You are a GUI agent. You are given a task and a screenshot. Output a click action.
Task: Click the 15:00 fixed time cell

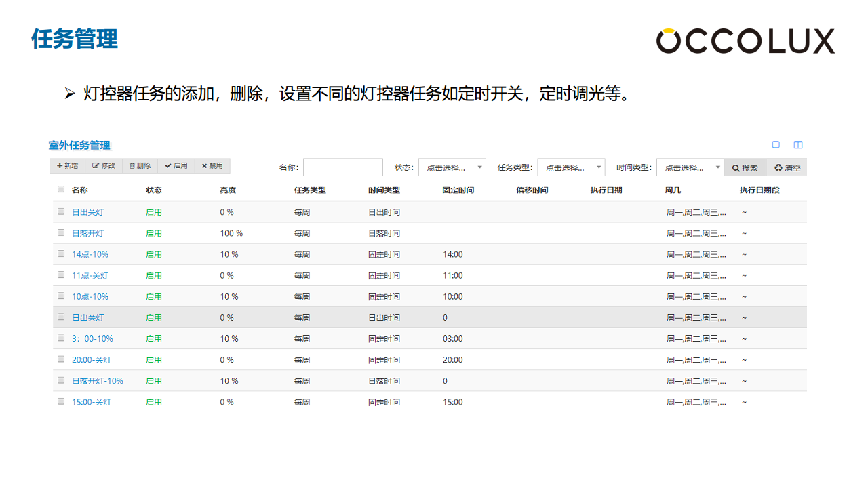point(453,401)
